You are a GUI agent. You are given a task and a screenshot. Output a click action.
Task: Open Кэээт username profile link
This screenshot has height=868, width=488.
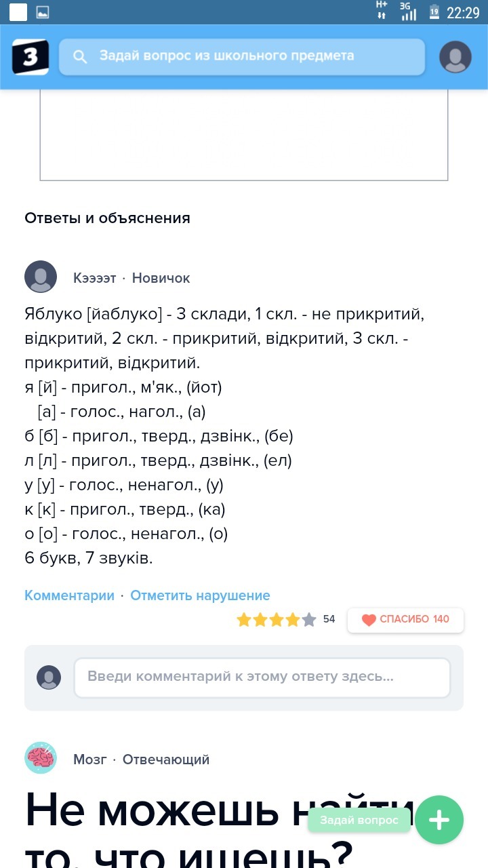[x=94, y=278]
